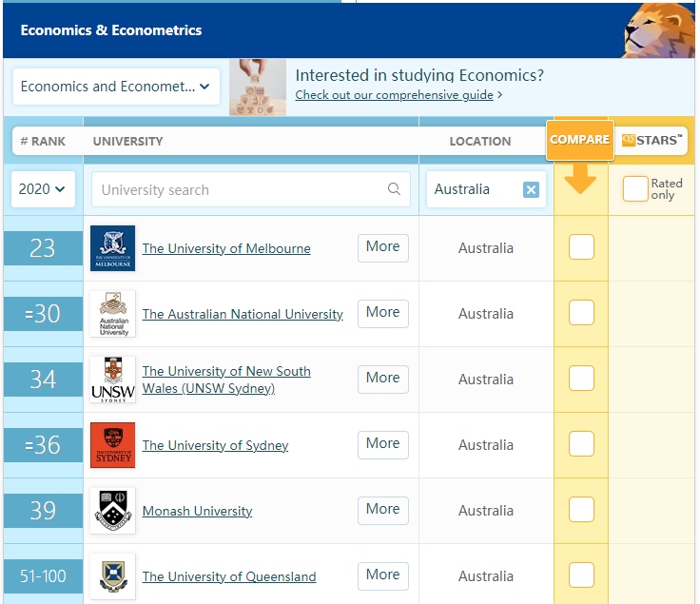Open The University of Melbourne link

click(226, 248)
